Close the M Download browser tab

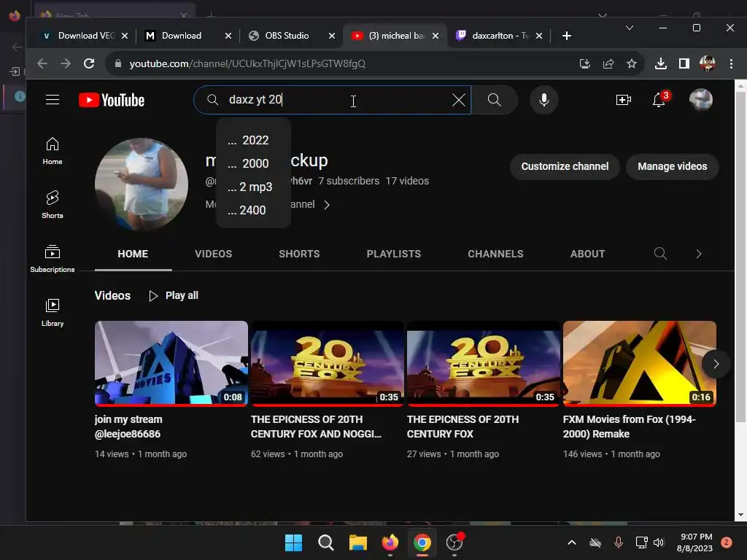(228, 36)
